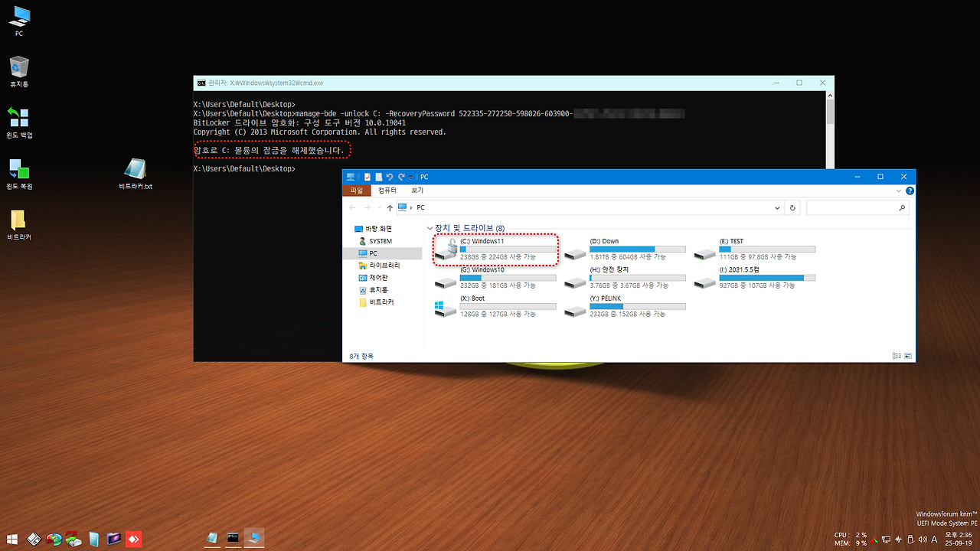This screenshot has height=551, width=980.
Task: Select the 비트라커 folder on desktop
Action: tap(19, 225)
